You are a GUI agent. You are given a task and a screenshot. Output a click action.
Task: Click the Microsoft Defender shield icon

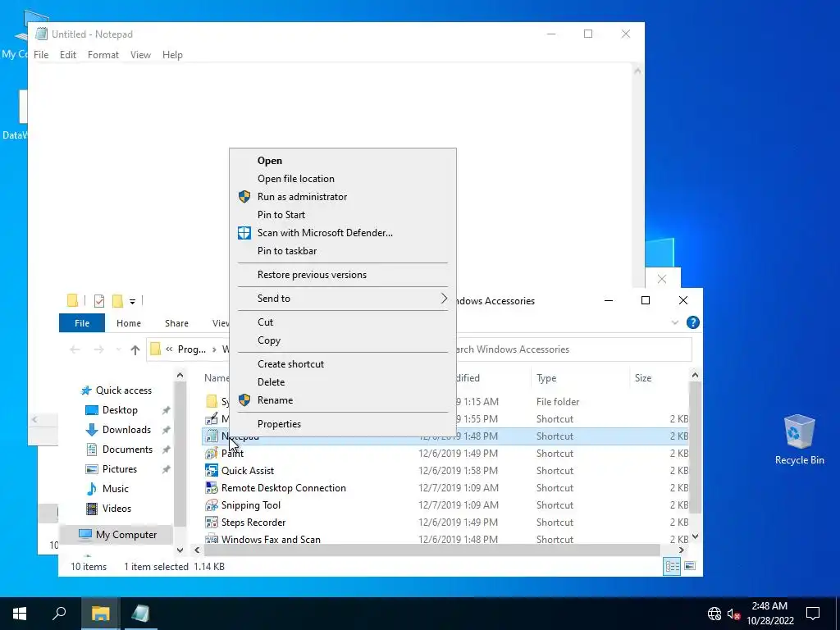[x=244, y=233]
